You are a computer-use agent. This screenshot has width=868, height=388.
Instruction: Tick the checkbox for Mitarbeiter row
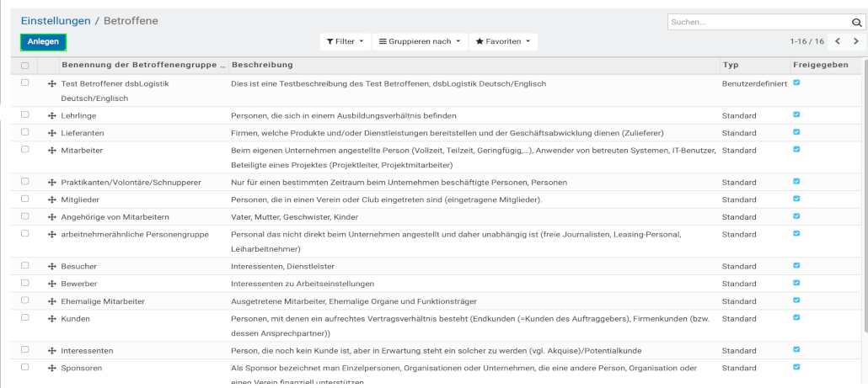click(24, 150)
